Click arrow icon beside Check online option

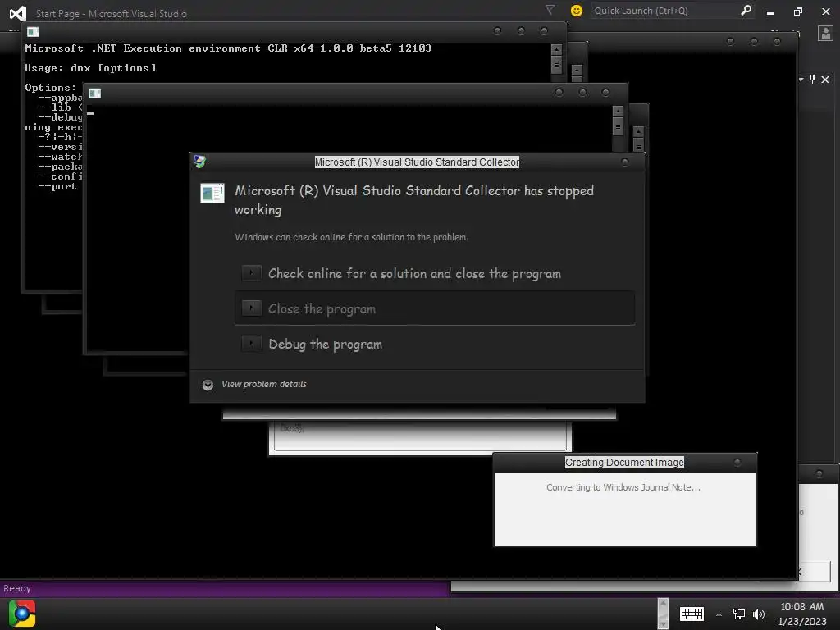(251, 272)
